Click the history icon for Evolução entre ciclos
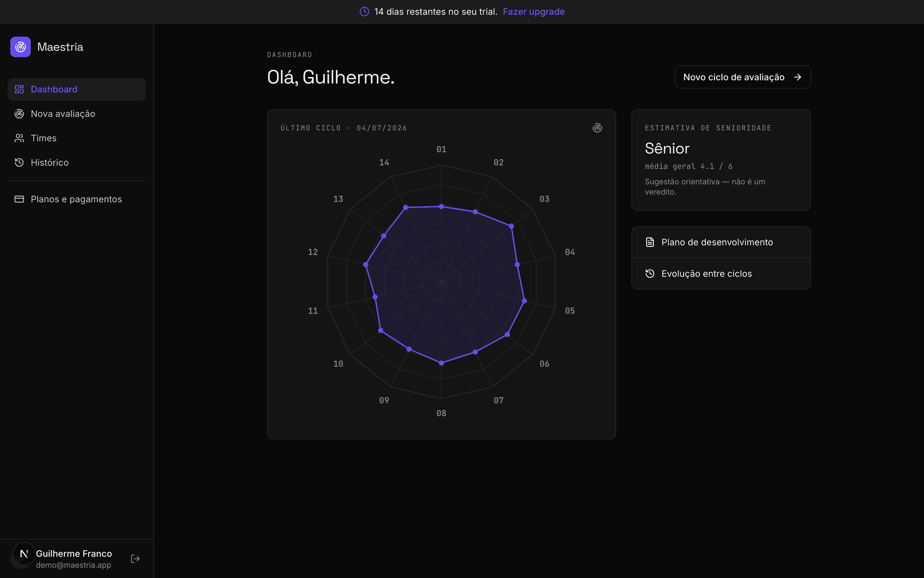 (650, 274)
